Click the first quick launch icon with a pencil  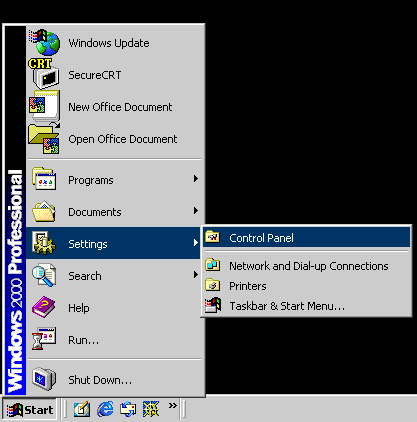pyautogui.click(x=82, y=409)
